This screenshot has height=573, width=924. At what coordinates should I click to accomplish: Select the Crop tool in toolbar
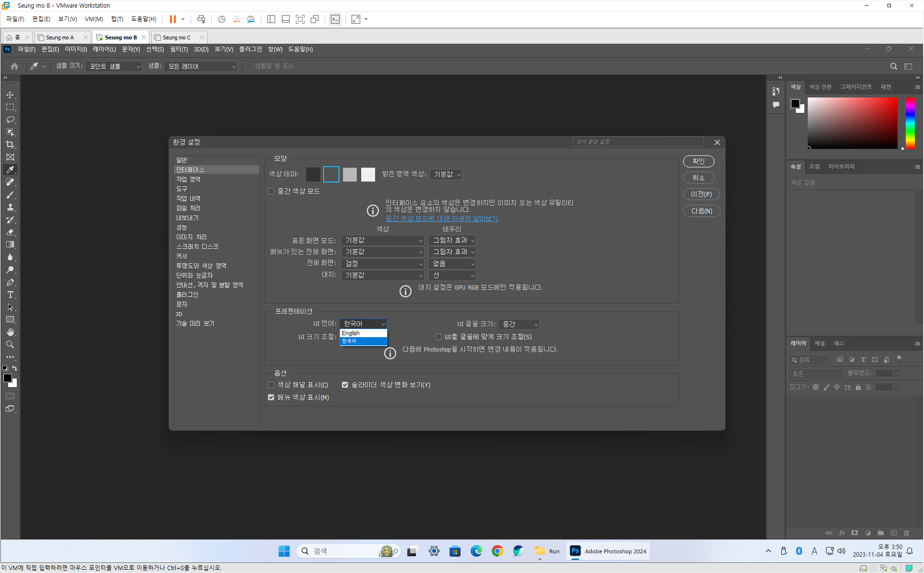point(10,145)
